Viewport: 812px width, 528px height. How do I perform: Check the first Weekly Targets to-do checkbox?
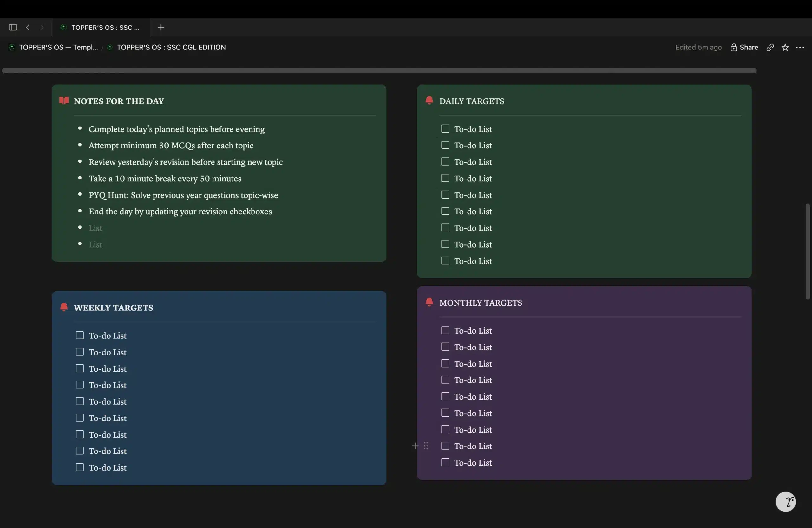(x=80, y=335)
